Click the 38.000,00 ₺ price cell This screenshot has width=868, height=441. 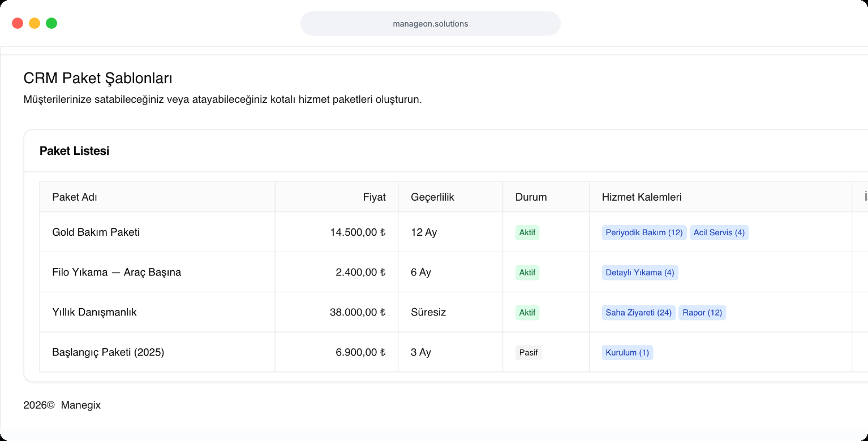[x=337, y=312]
